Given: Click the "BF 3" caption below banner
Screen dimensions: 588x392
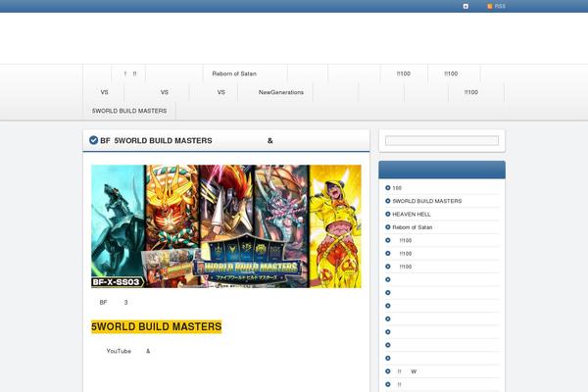Looking at the screenshot, I should (x=114, y=303).
